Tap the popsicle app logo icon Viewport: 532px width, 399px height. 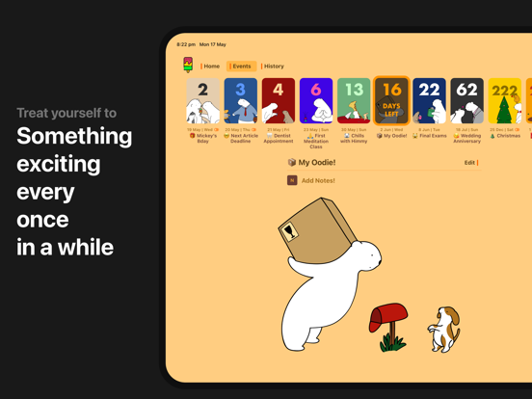[x=188, y=65]
